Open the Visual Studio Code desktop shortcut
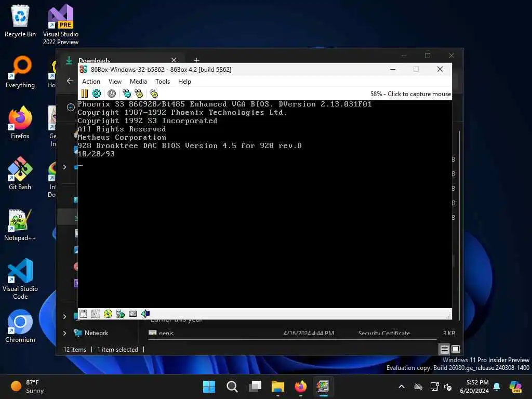The height and width of the screenshot is (399, 532). click(x=20, y=279)
